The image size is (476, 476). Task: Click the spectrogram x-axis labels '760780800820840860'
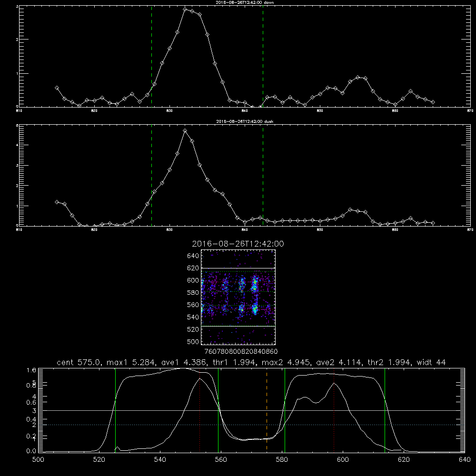click(241, 352)
